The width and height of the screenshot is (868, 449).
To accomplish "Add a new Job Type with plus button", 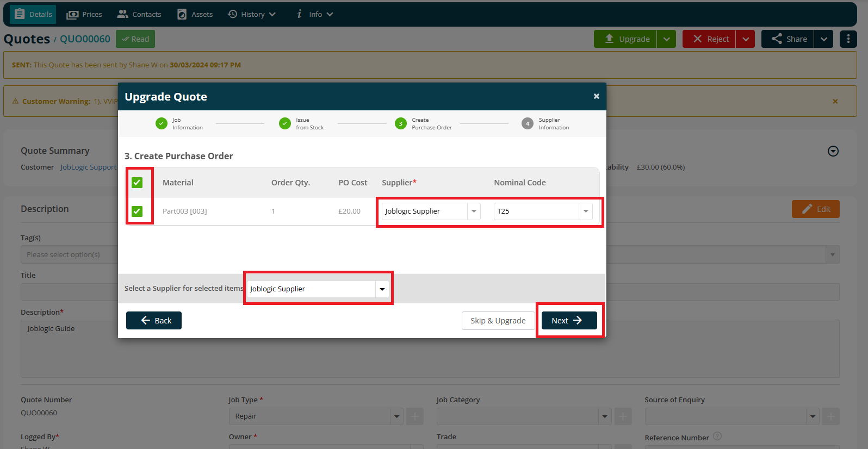I will 415,416.
